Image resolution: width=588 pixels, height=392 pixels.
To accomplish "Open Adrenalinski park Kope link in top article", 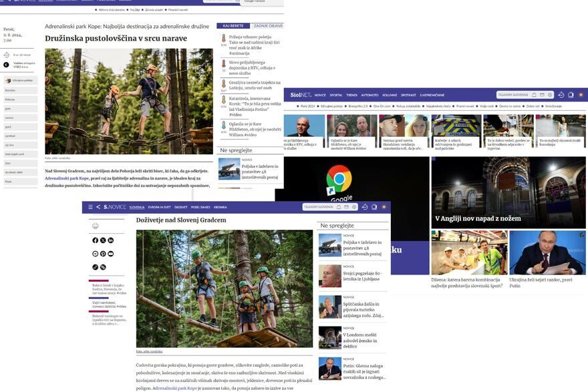I will click(66, 178).
